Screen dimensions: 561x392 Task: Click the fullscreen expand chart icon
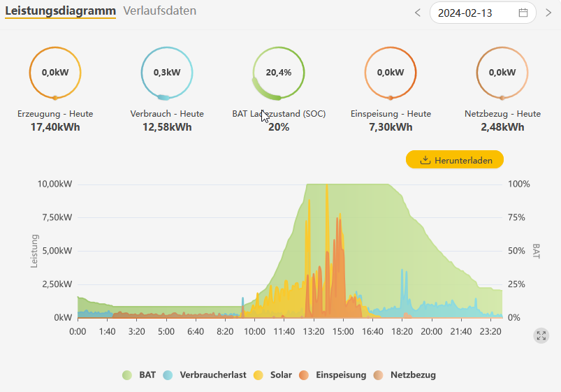pos(541,335)
